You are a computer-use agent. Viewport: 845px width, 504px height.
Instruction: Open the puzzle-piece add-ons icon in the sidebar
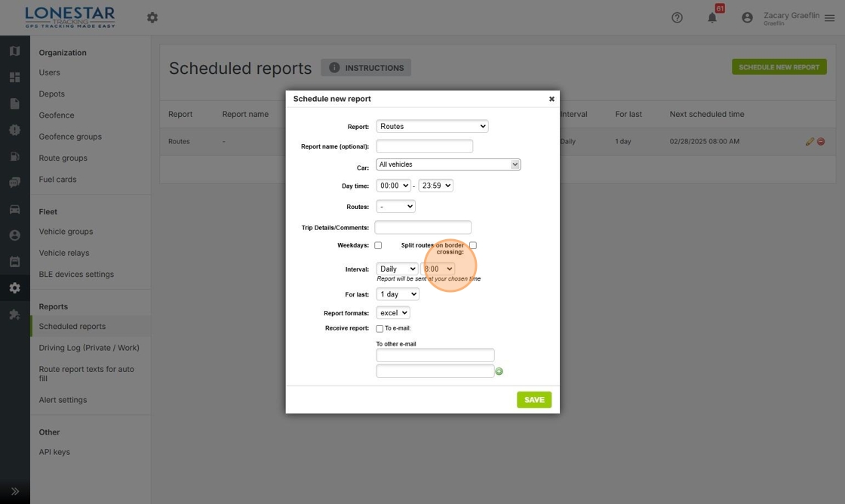(x=14, y=315)
